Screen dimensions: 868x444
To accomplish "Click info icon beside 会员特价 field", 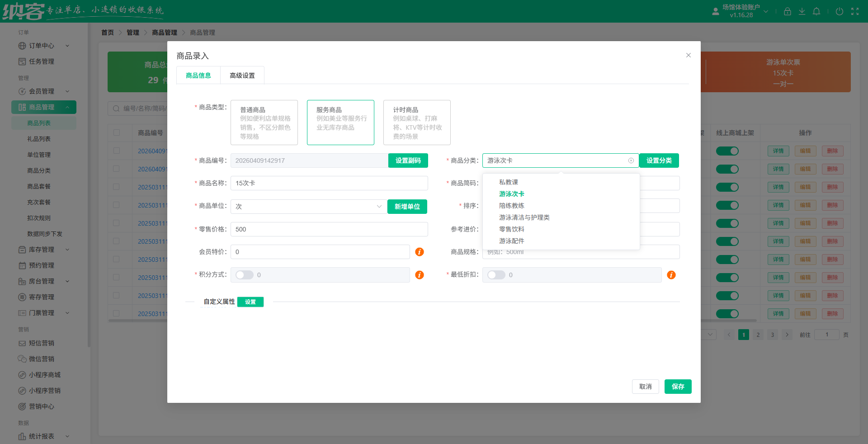I will click(x=420, y=252).
